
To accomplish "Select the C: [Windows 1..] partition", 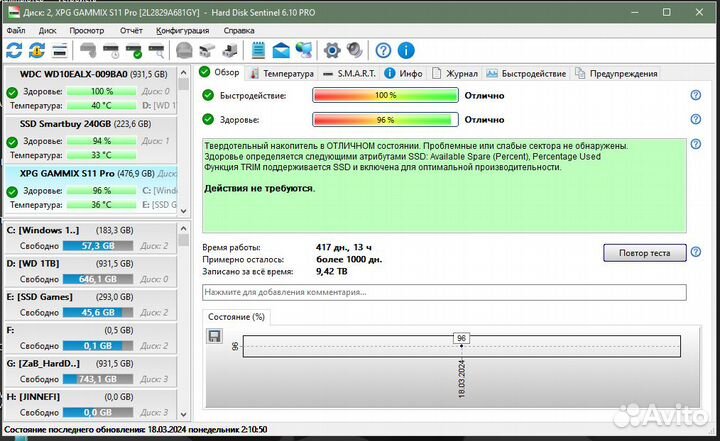I will pyautogui.click(x=90, y=238).
